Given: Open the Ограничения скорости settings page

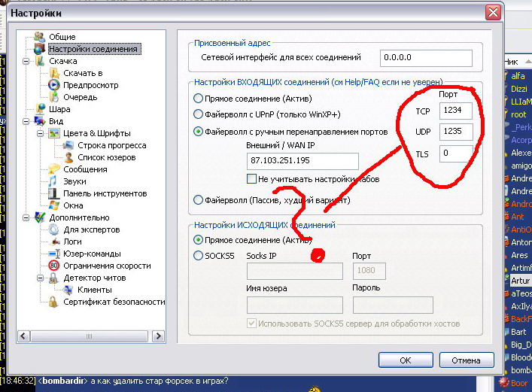Looking at the screenshot, I should (107, 266).
